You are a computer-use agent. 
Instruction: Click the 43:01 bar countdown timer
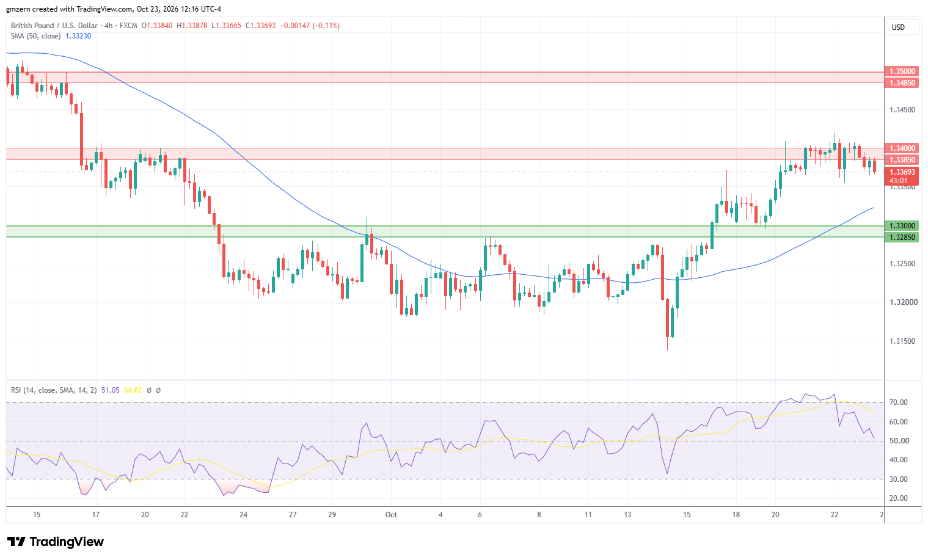coord(898,181)
